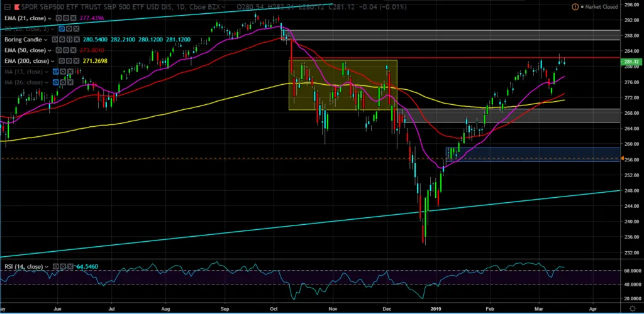Remove MA (26, close) indicator
Screen dimensions: 644x314
click(x=70, y=82)
